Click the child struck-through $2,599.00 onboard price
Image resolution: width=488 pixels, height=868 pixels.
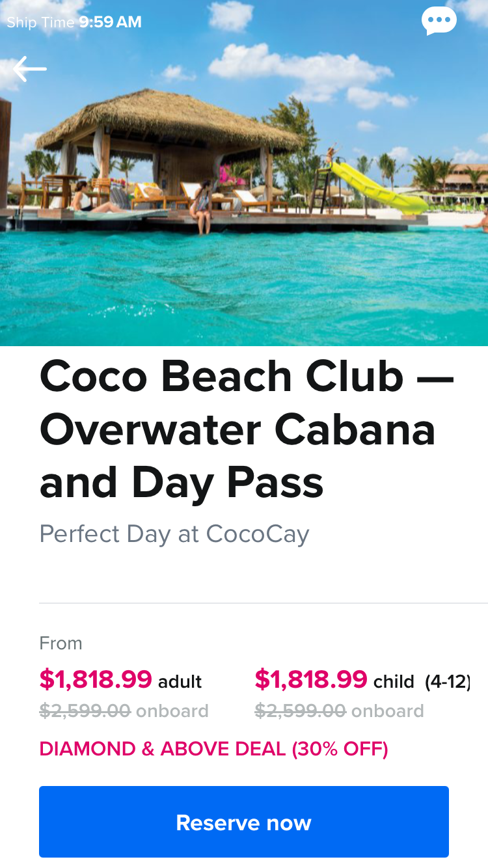(300, 711)
